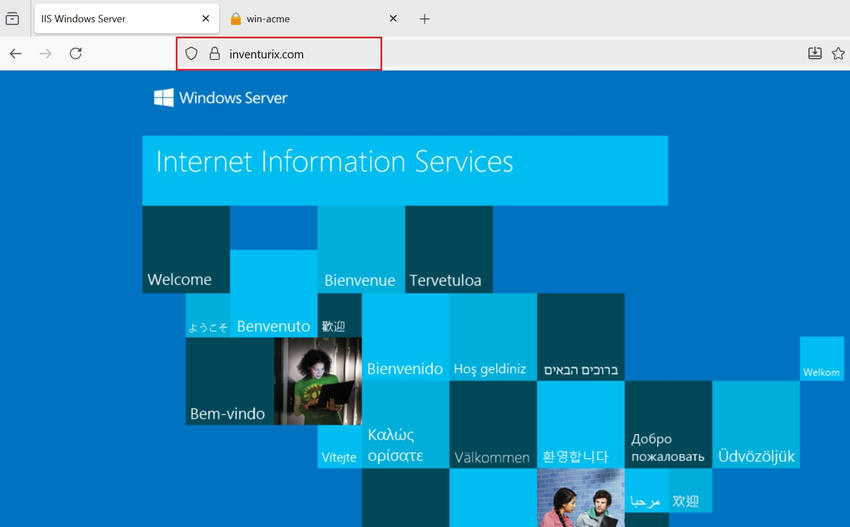Click the save to Pocket download icon

(x=815, y=53)
